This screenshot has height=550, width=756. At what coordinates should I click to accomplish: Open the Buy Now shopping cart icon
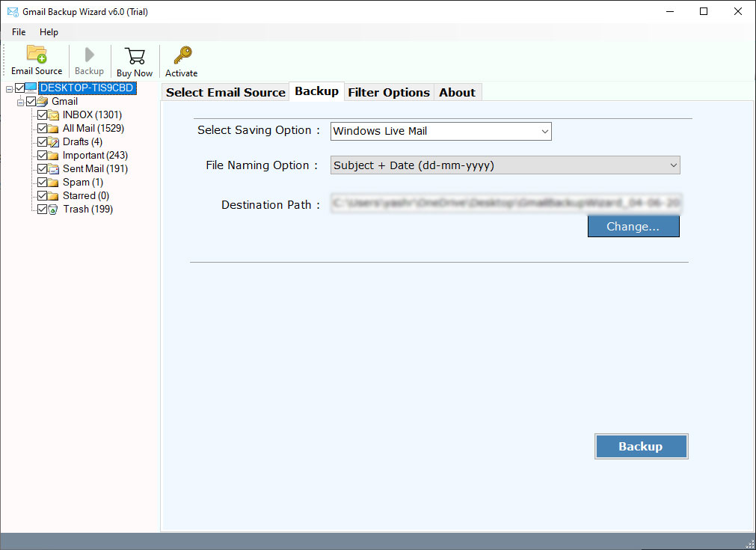[x=135, y=56]
